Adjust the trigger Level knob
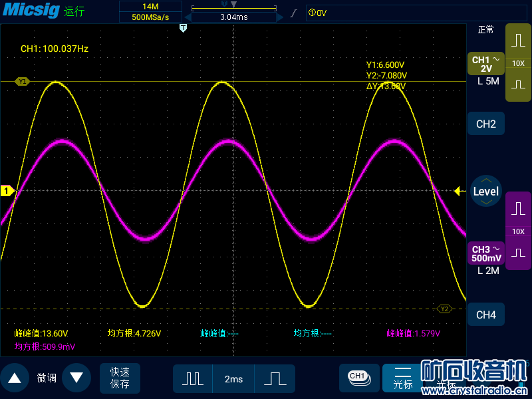This screenshot has height=399, width=532. [x=486, y=191]
